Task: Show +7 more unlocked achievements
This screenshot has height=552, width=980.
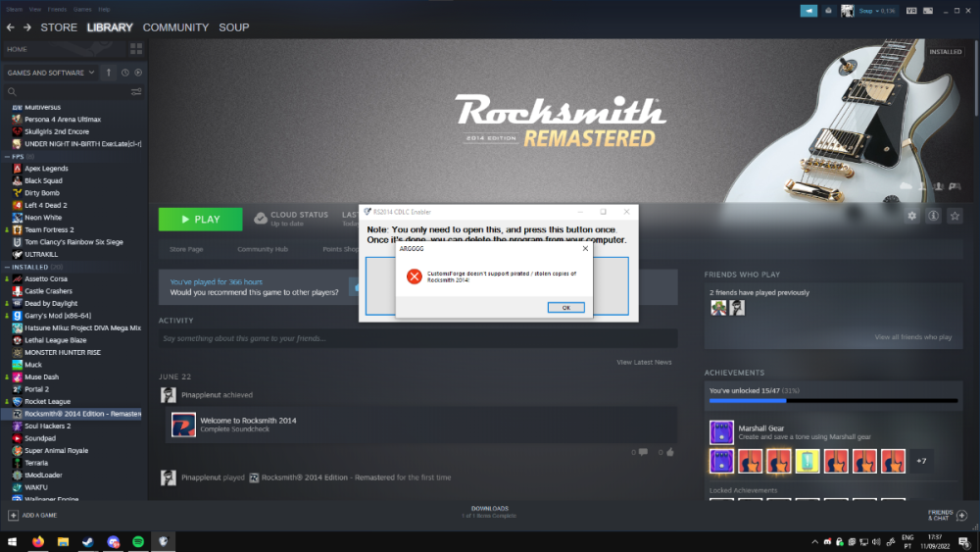Action: 921,462
